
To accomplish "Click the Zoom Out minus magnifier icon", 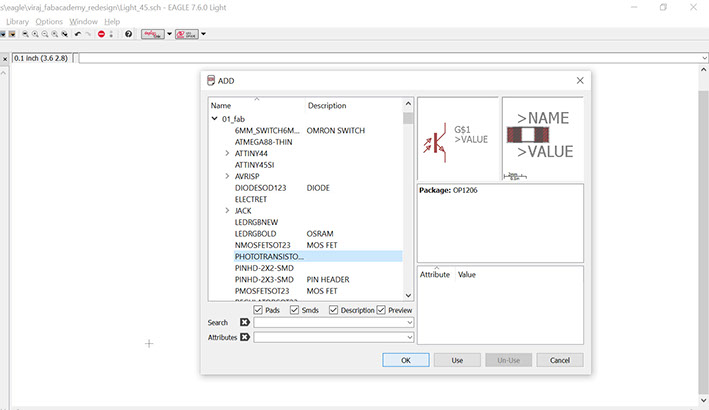I will click(x=45, y=34).
